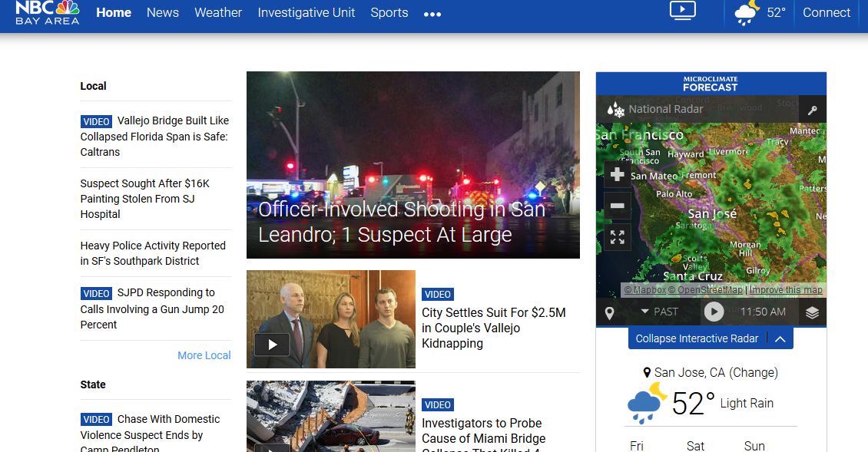
Task: Open the Sports section
Action: click(389, 13)
